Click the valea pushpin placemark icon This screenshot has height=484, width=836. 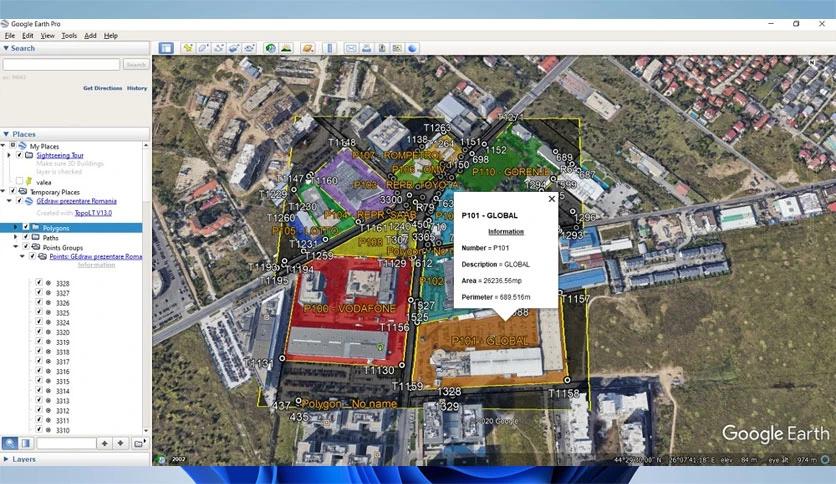pyautogui.click(x=29, y=182)
